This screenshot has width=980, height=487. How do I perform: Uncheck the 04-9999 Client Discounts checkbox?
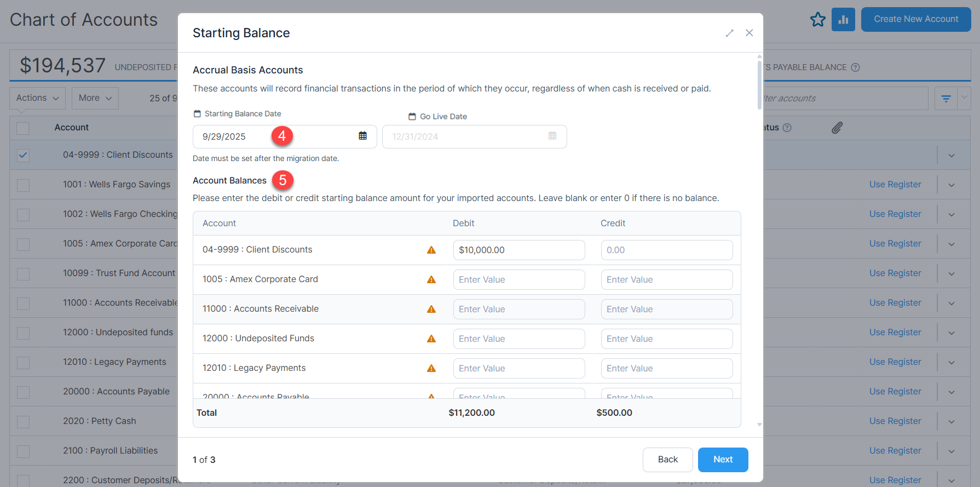23,155
